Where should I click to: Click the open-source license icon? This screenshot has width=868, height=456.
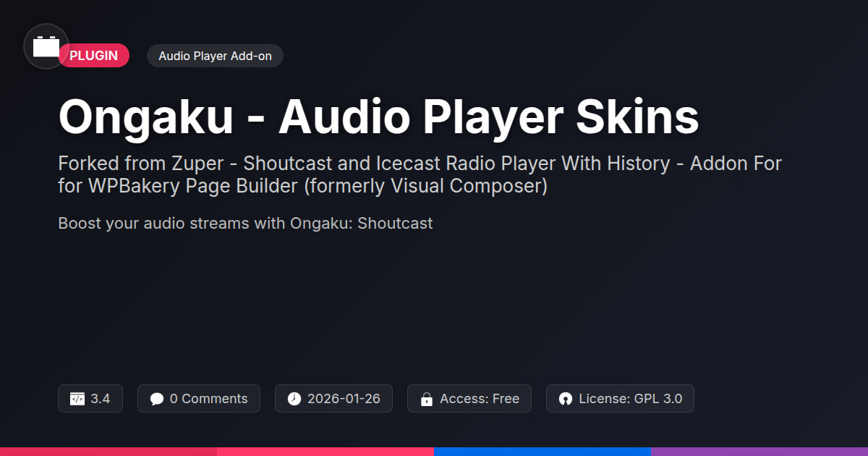566,399
